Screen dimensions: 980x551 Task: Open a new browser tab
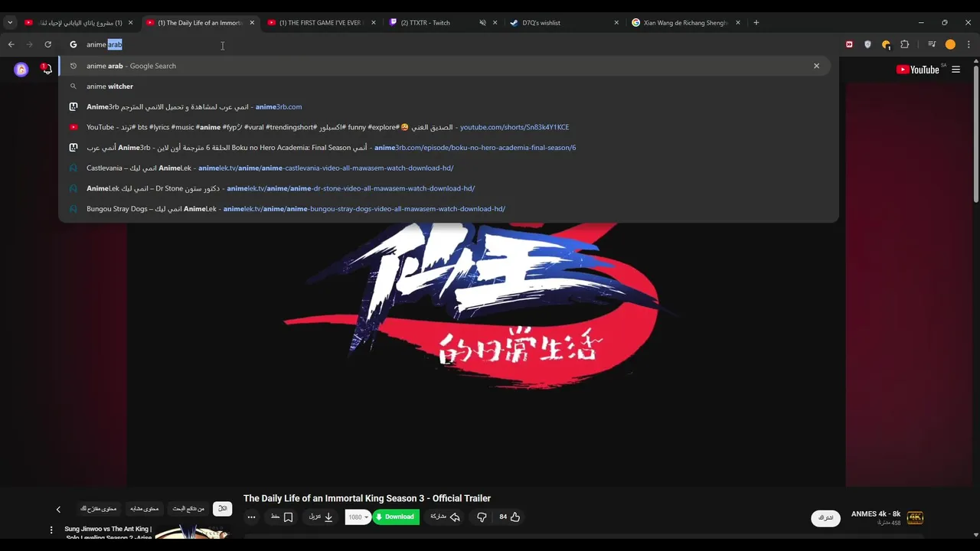click(756, 23)
